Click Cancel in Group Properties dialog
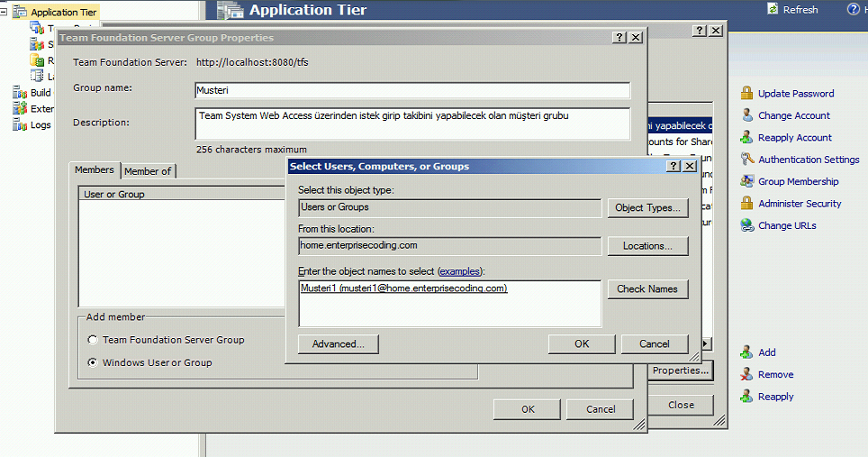Viewport: 868px width, 457px height. click(x=601, y=409)
